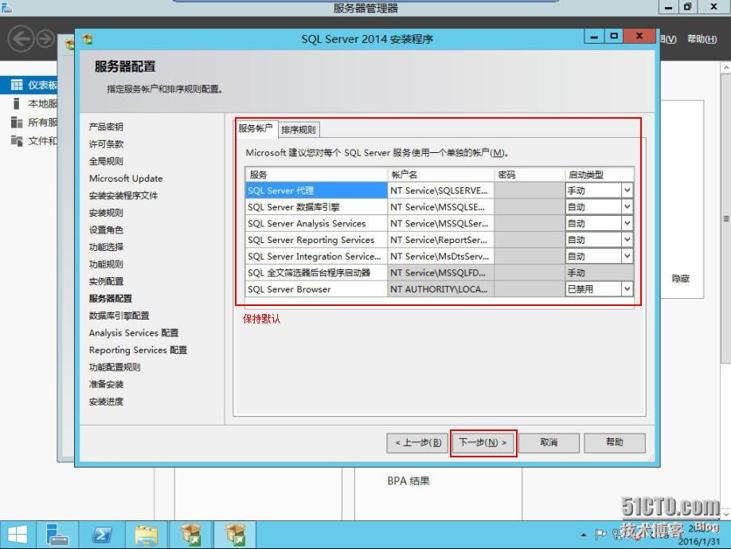Click 功能选择 step in setup sidebar
Image resolution: width=731 pixels, height=549 pixels.
(106, 247)
